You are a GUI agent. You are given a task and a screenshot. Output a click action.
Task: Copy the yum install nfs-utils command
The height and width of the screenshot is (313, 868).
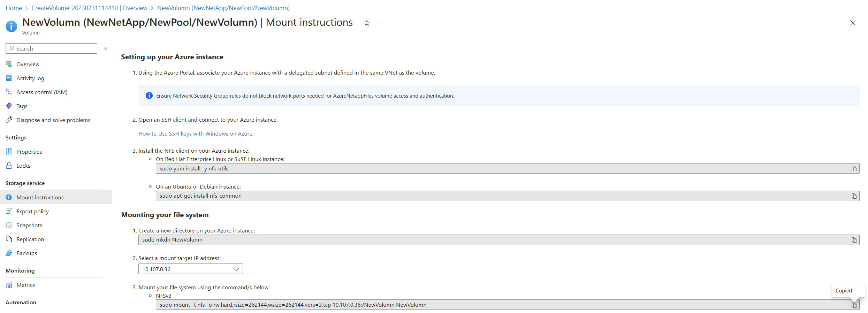coord(854,169)
